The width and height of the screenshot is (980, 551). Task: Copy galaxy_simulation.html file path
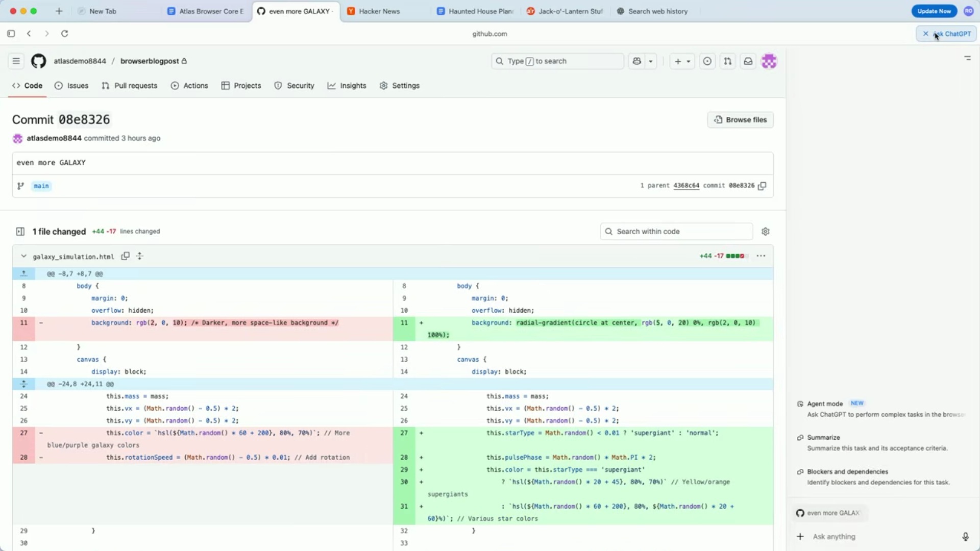(x=125, y=256)
